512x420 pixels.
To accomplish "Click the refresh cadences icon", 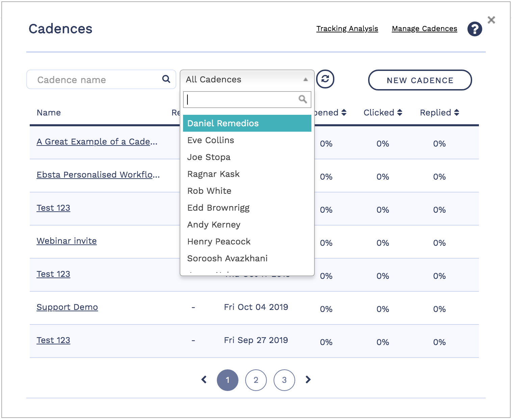I will click(325, 79).
